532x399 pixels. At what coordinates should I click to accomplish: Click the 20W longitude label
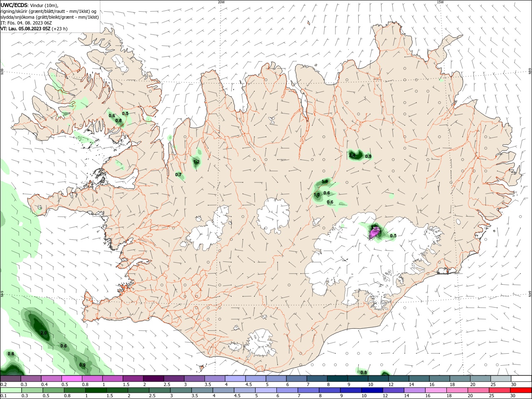click(221, 2)
